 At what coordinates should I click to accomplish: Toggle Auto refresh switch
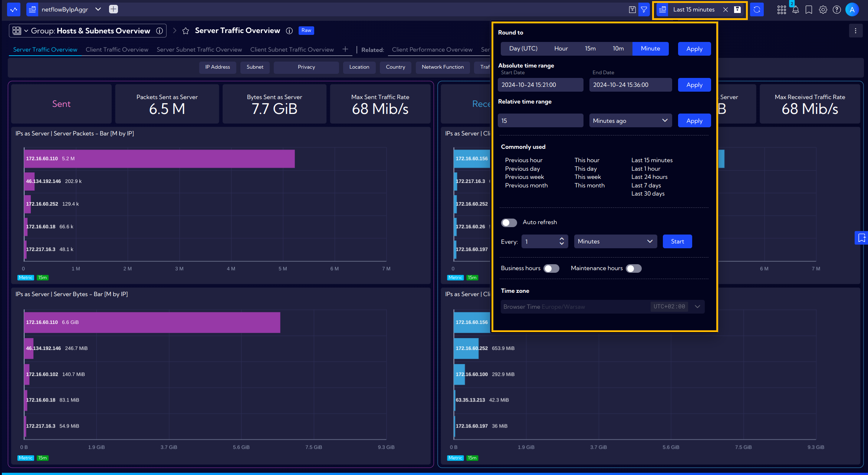pyautogui.click(x=509, y=223)
